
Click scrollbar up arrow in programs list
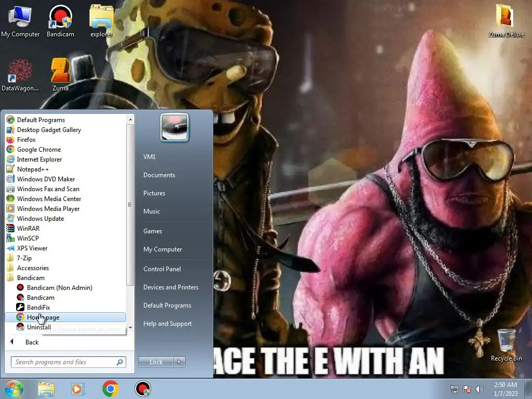(x=130, y=119)
